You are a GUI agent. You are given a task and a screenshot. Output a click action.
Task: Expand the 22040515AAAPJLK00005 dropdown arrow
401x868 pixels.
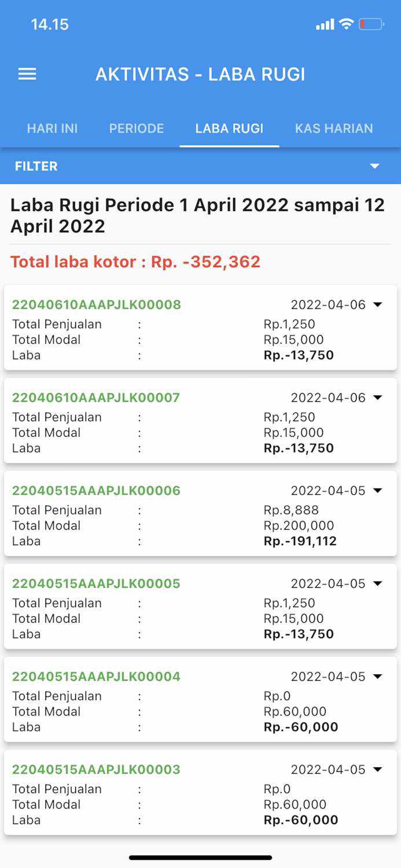click(379, 583)
